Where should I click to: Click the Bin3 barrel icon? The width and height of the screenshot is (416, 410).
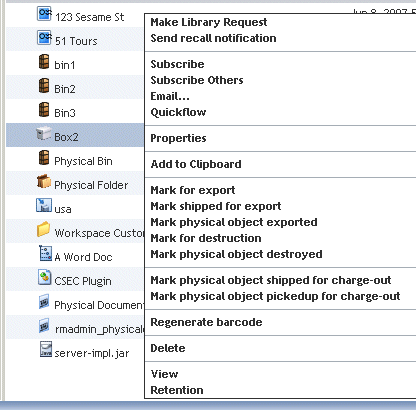coord(44,110)
